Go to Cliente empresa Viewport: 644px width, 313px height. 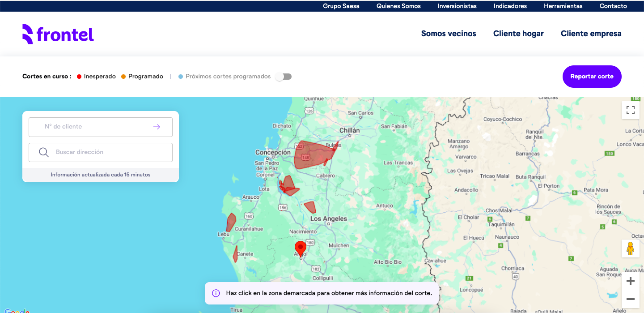pos(591,34)
